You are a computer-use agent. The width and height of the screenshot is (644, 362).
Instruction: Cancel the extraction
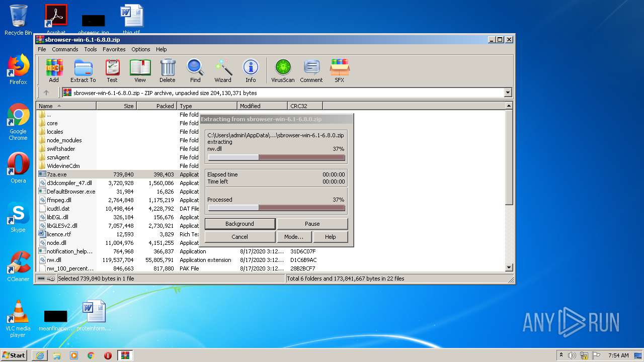[240, 237]
